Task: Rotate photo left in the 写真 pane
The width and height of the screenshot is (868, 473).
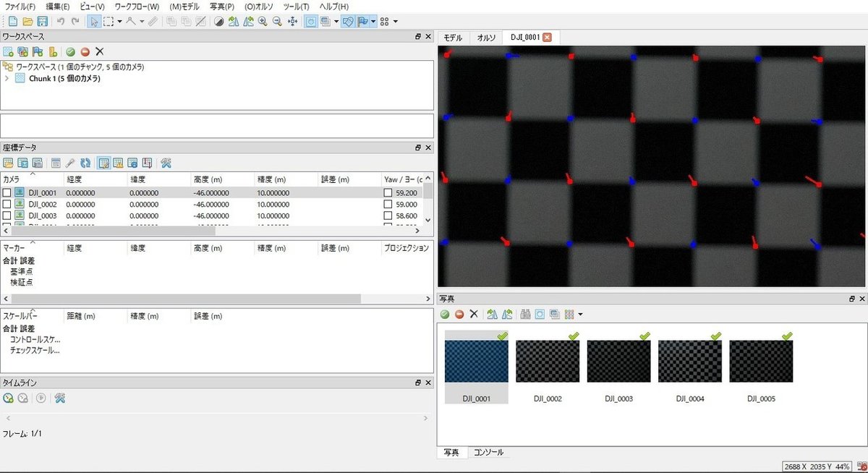Action: point(493,314)
